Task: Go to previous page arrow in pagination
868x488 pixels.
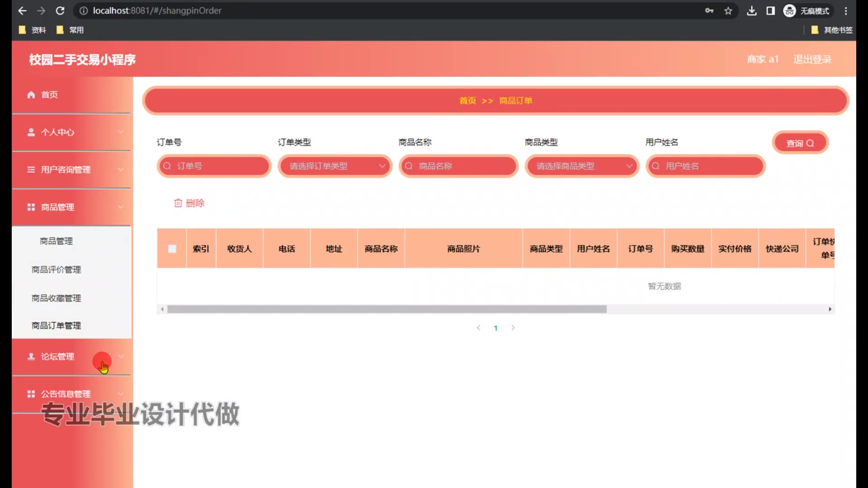Action: (478, 328)
